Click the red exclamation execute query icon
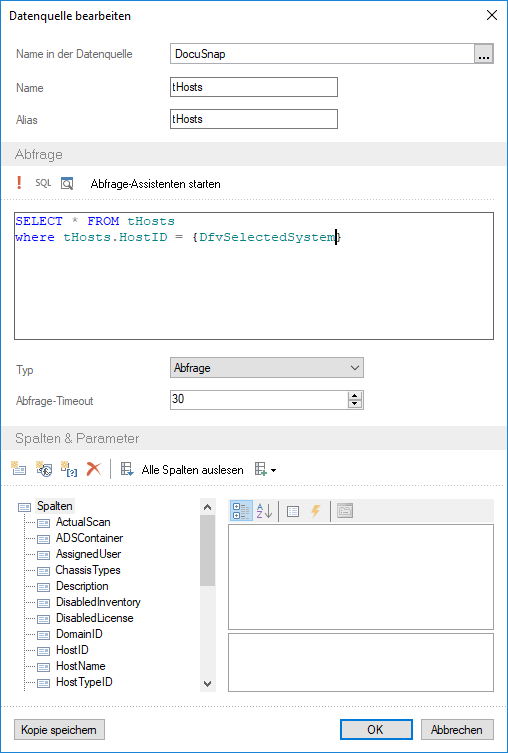This screenshot has height=753, width=508. point(19,183)
